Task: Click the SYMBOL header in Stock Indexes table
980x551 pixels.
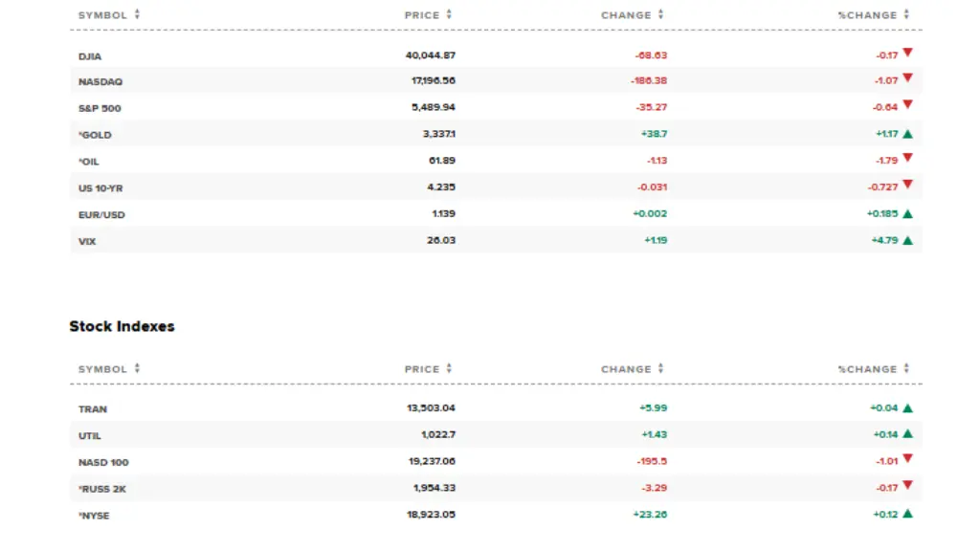Action: 102,369
